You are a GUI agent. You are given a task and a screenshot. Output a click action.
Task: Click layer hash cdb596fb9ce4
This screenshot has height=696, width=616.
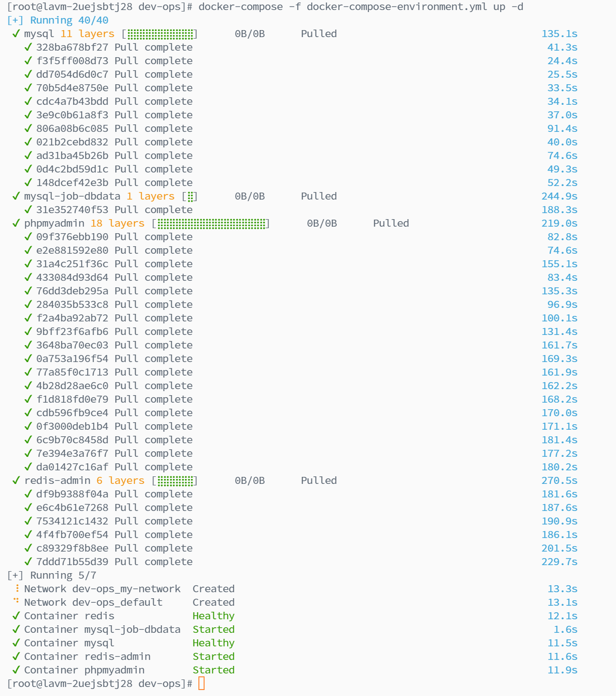pyautogui.click(x=72, y=413)
